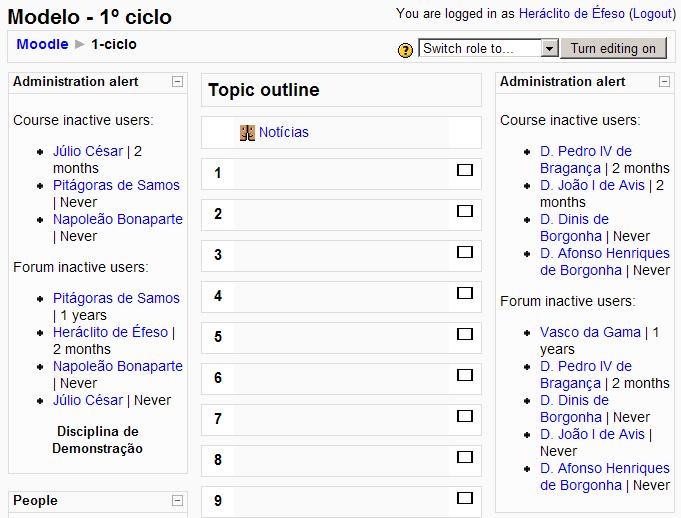Collapse the left Administration alert block
Image resolution: width=681 pixels, height=518 pixels.
coord(177,82)
